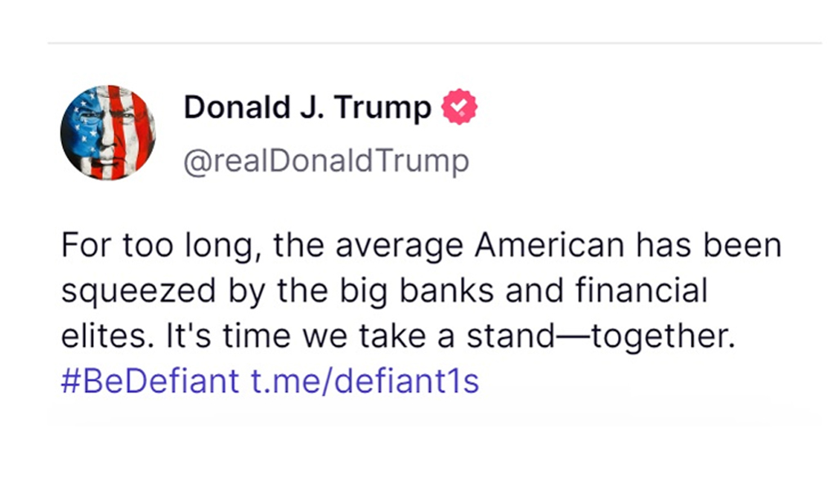The height and width of the screenshot is (504, 837).
Task: Click the horizontal divider above the post
Action: pos(434,42)
